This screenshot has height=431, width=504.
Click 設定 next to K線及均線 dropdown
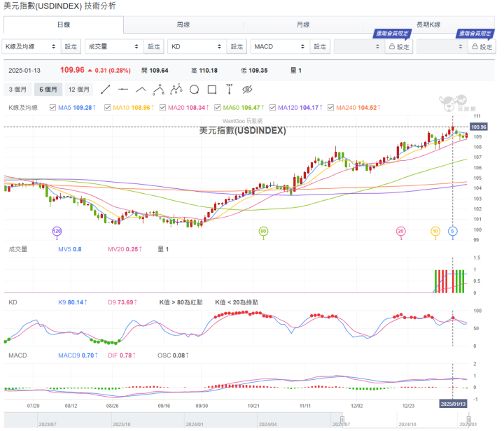point(71,47)
